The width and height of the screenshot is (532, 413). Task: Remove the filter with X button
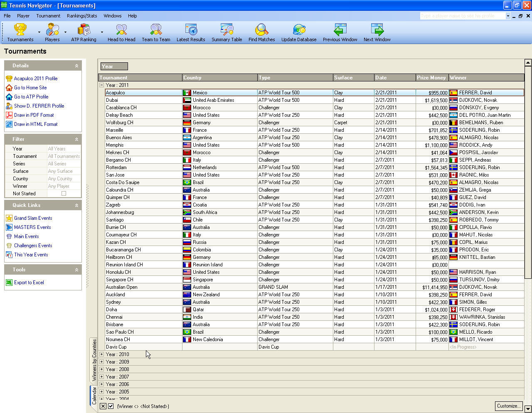[x=103, y=406]
